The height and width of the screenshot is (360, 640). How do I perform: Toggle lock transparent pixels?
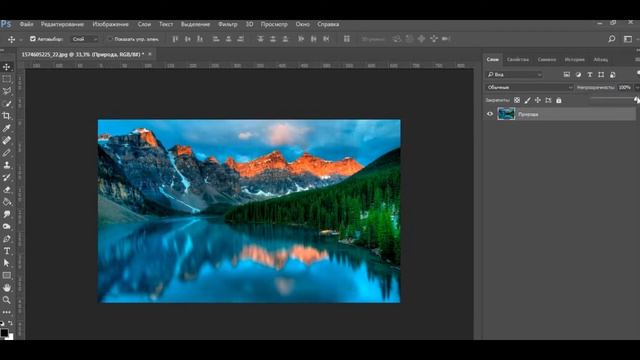pyautogui.click(x=517, y=100)
